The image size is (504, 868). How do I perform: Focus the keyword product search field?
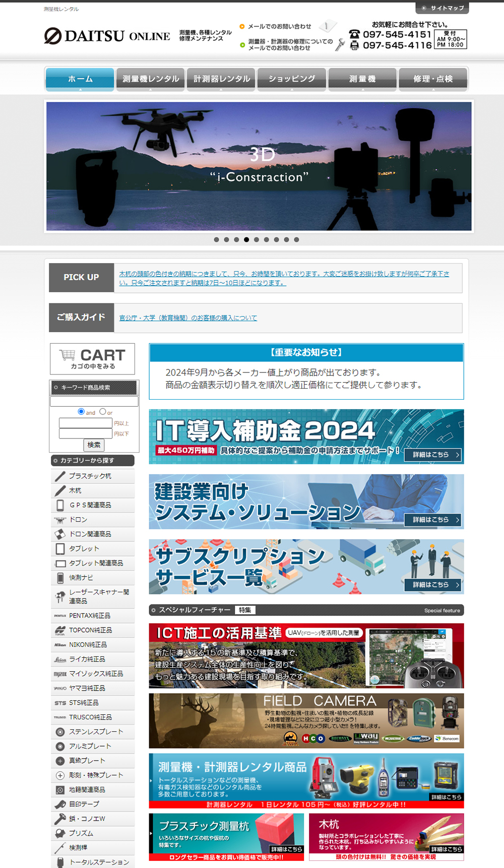(x=94, y=401)
